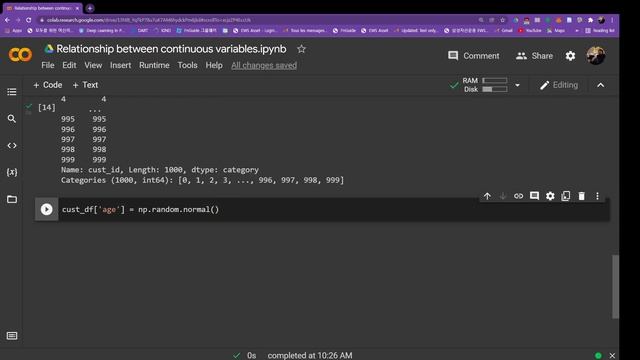Close the Colab browser tab
The width and height of the screenshot is (640, 360).
pos(77,8)
